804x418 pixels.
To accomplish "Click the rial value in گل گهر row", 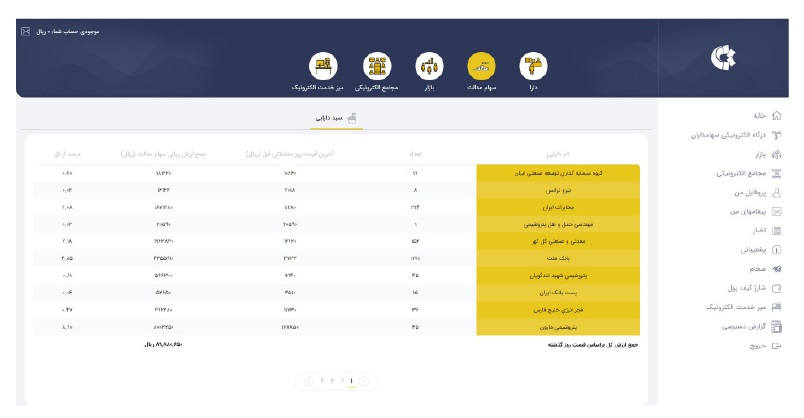I will 164,241.
